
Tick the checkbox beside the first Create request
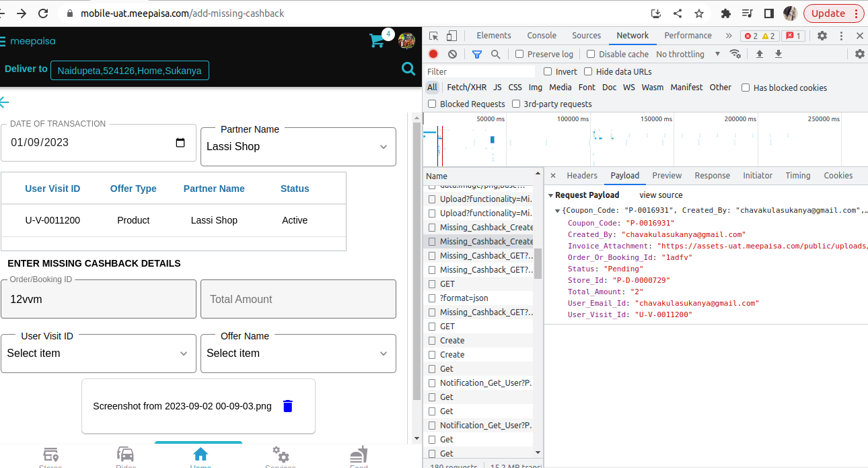point(433,340)
